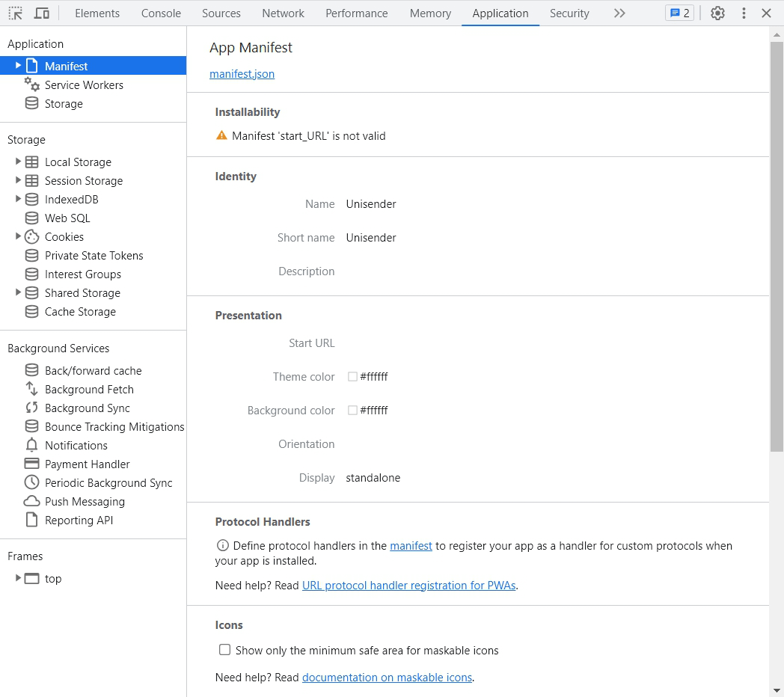Select the Service Workers text label
The height and width of the screenshot is (697, 784).
tap(84, 85)
